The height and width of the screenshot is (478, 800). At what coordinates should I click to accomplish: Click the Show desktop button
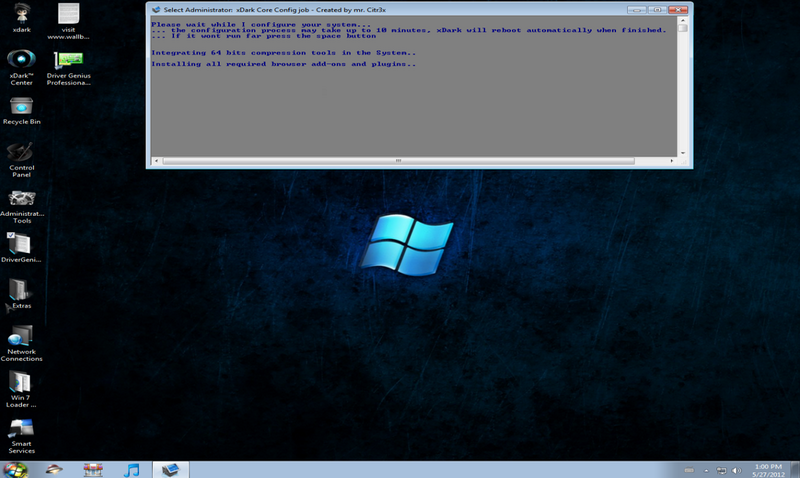pyautogui.click(x=795, y=470)
